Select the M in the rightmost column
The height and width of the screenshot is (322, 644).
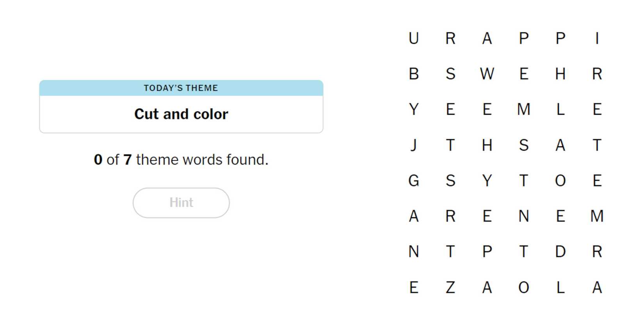click(x=597, y=216)
